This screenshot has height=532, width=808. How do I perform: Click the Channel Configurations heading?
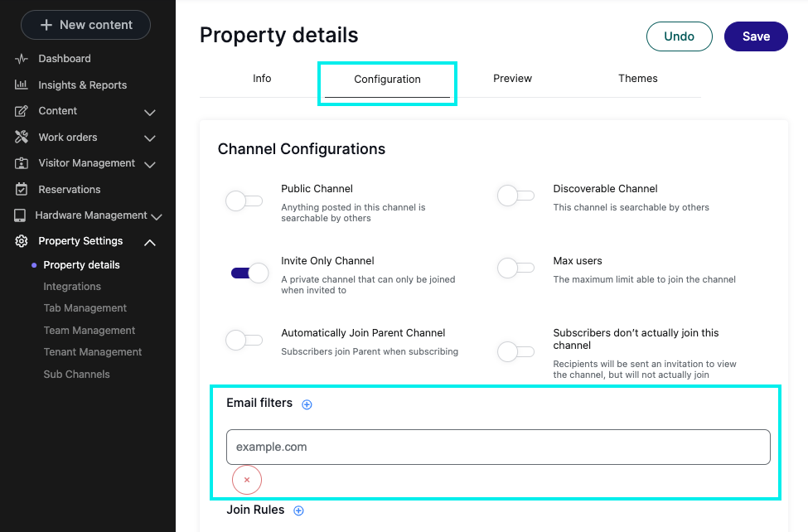coord(302,149)
